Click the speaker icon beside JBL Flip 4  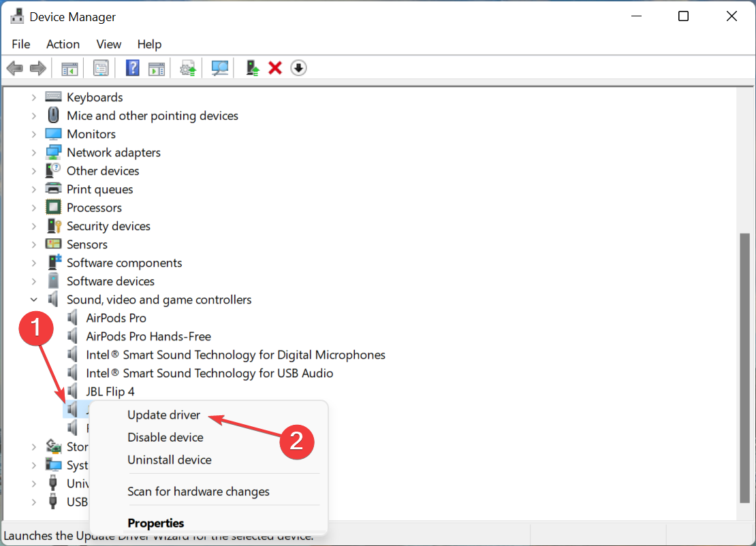coord(72,391)
